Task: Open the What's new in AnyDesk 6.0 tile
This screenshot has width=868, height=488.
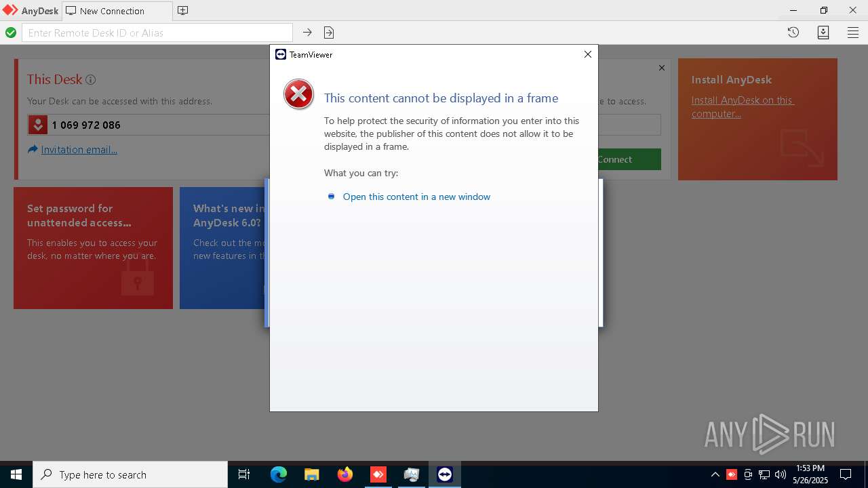Action: (222, 248)
